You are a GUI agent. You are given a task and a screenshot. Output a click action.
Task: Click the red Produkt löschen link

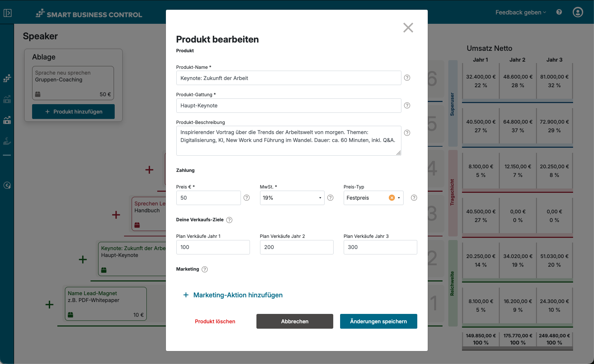click(x=215, y=321)
